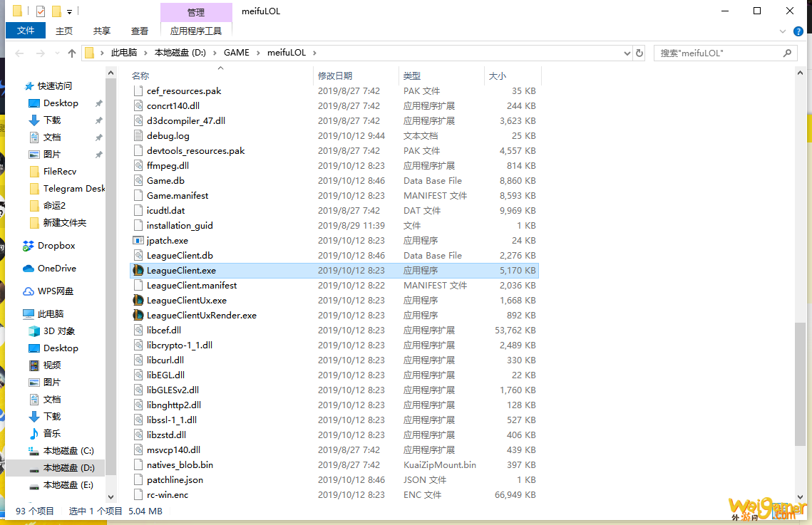812x525 pixels.
Task: Click the search magnifier icon
Action: [x=787, y=53]
